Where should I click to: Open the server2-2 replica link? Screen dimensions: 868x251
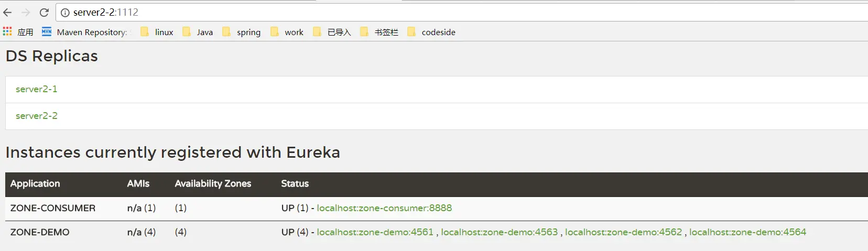[37, 116]
